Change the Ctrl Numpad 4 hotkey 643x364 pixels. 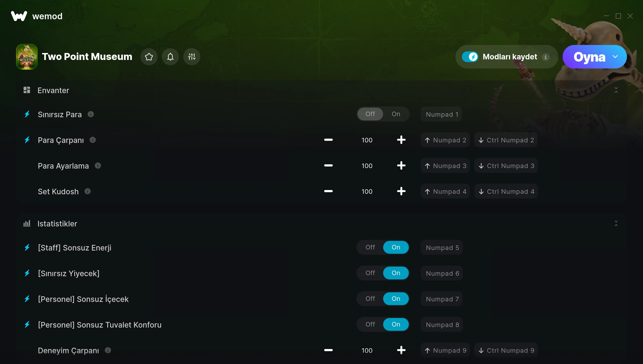pos(506,191)
